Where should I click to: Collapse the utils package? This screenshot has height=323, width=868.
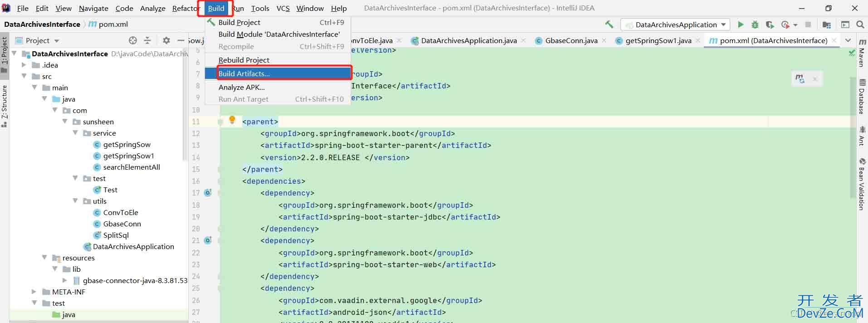click(75, 201)
